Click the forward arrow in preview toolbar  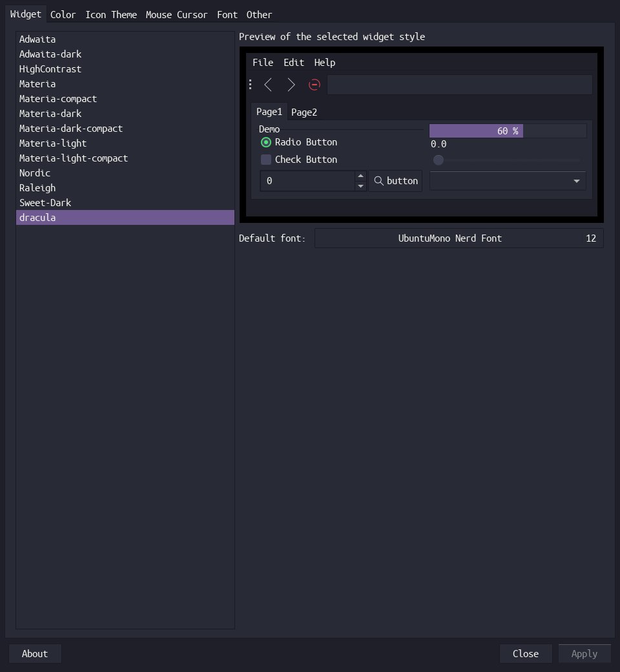coord(291,85)
